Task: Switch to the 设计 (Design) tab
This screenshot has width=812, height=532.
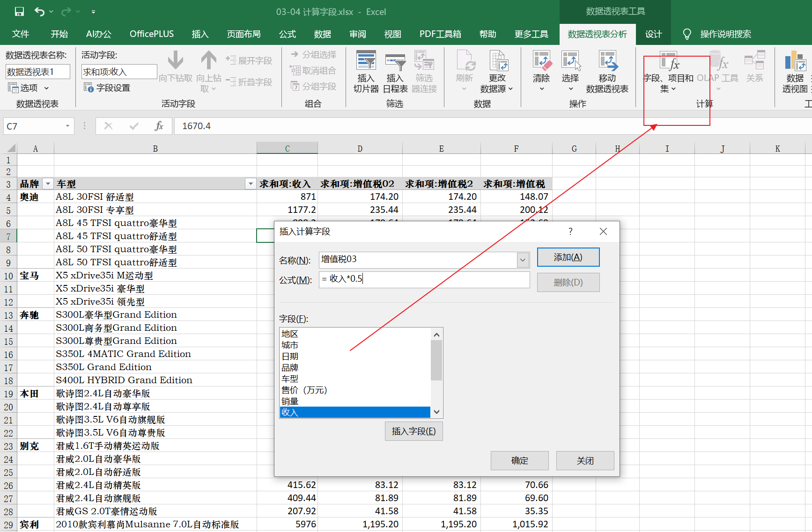Action: [654, 34]
